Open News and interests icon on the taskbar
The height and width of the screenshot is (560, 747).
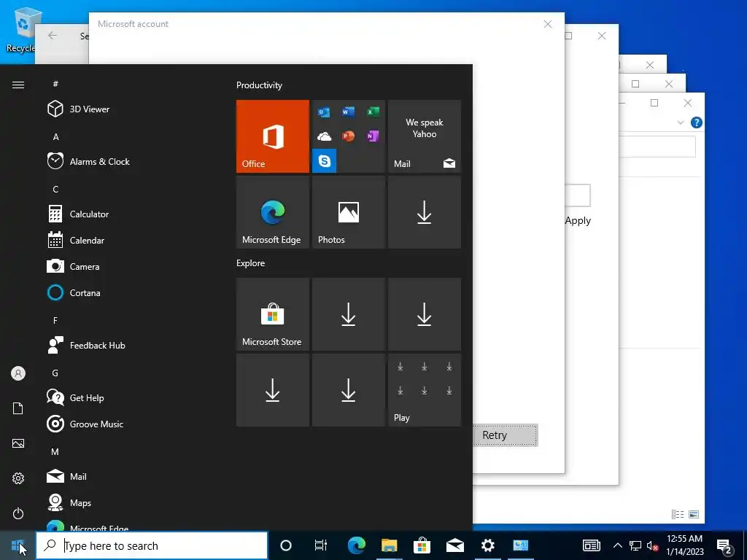[x=591, y=545]
